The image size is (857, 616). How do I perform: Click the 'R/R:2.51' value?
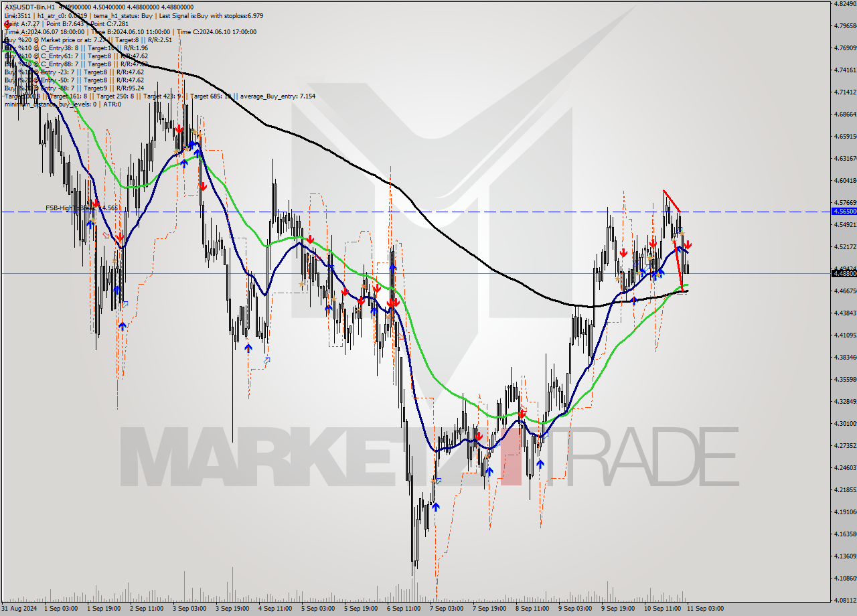click(x=159, y=40)
